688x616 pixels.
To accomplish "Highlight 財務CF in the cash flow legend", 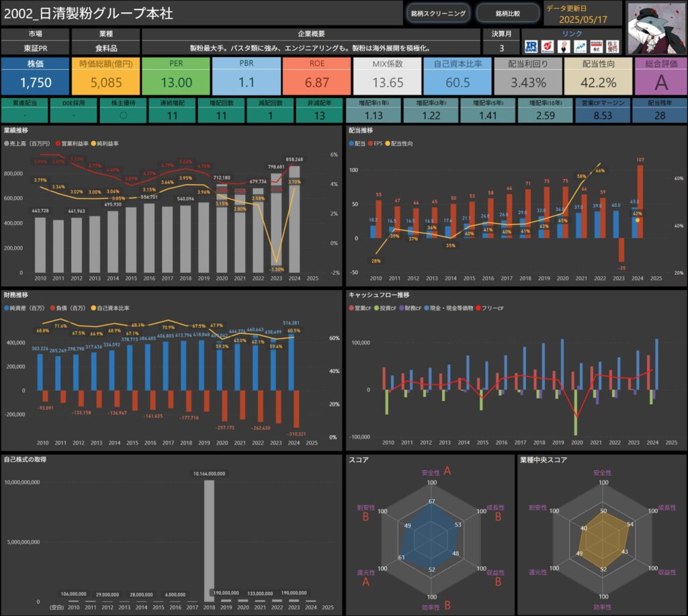I will (x=411, y=308).
